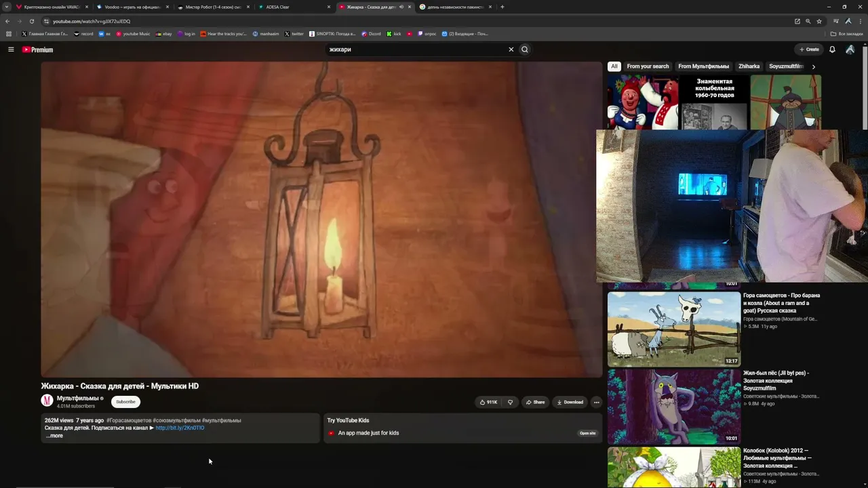Open the browser tab search dropdown
The image size is (868, 488).
[7, 7]
